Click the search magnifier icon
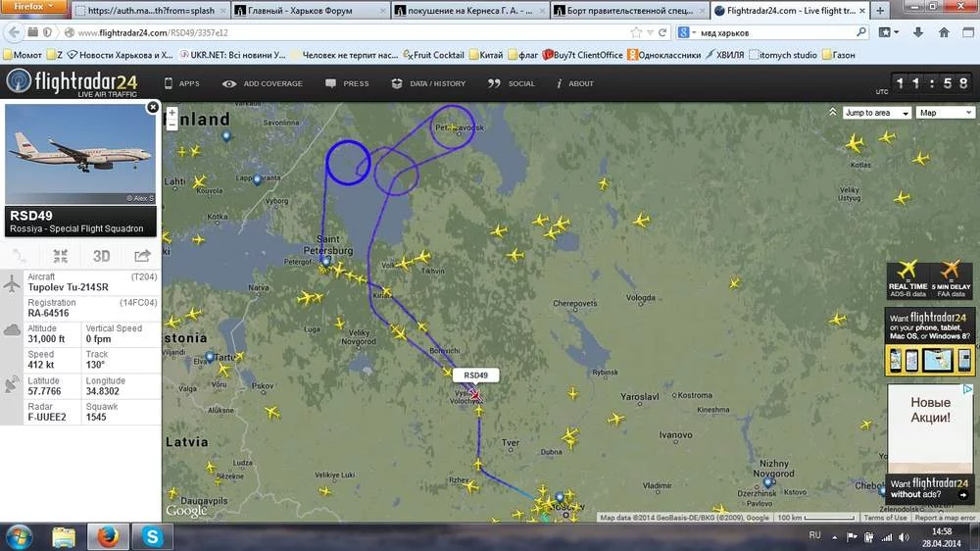Image resolution: width=980 pixels, height=551 pixels. coord(861,32)
